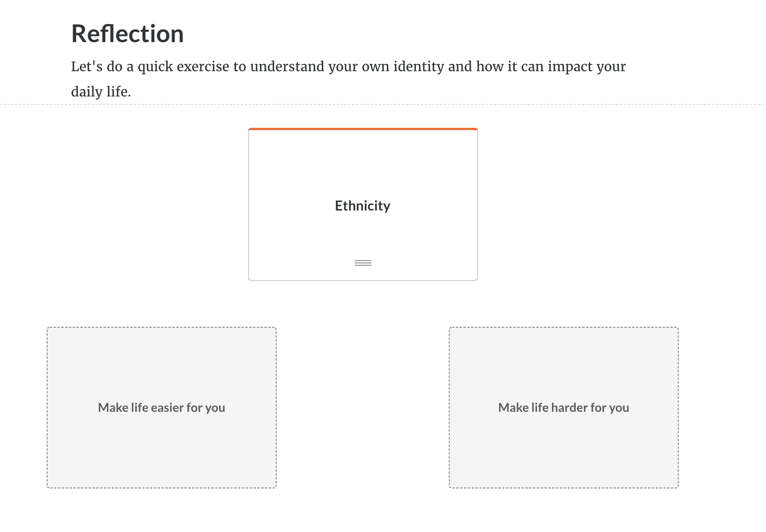Click the orange top bar of the Ethnicity card
The width and height of the screenshot is (766, 532).
click(x=363, y=129)
